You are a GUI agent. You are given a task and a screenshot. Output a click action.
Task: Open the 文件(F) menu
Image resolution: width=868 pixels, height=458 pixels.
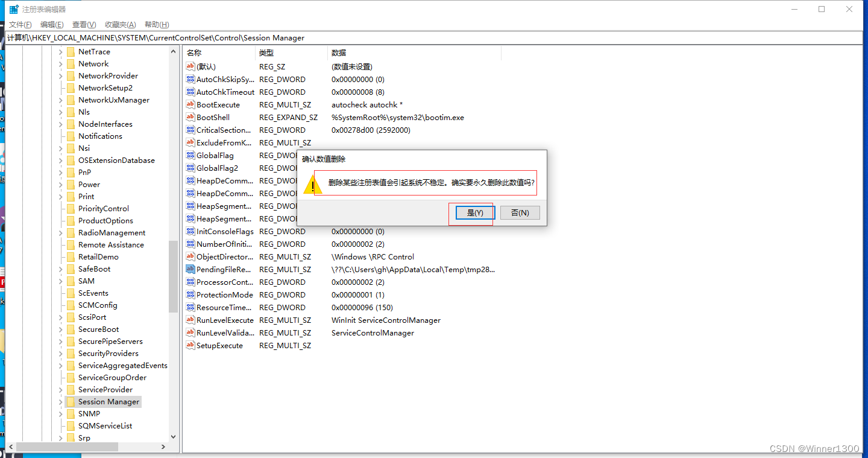pos(20,25)
